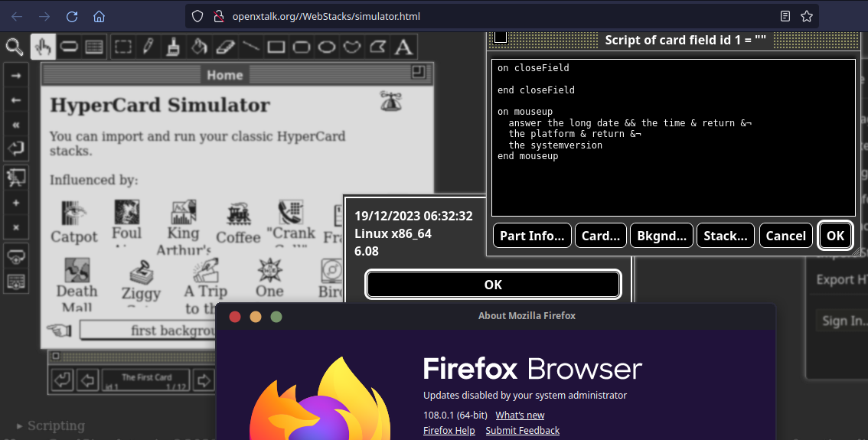Open the Death Mall stack icon
This screenshot has height=440, width=868.
[x=77, y=270]
